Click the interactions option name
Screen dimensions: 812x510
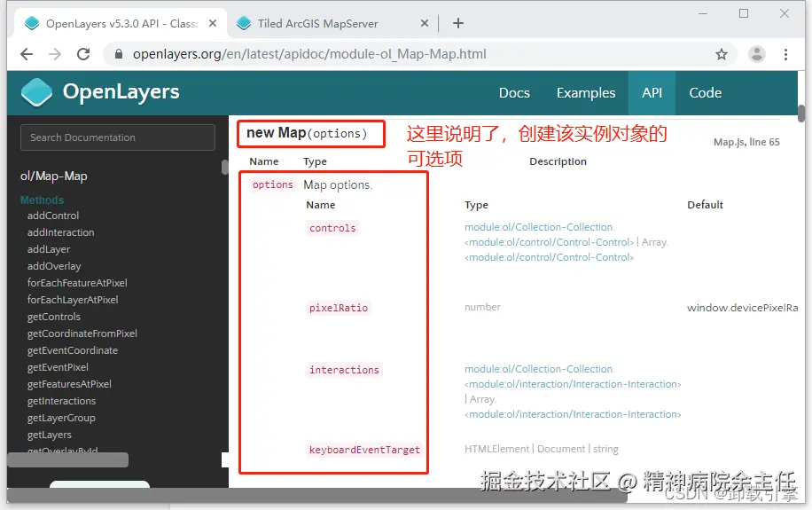tap(344, 370)
